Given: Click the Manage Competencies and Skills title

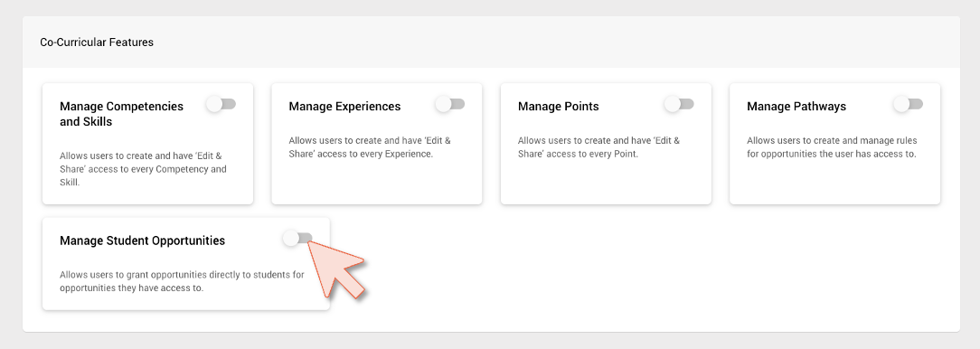Looking at the screenshot, I should click(122, 114).
